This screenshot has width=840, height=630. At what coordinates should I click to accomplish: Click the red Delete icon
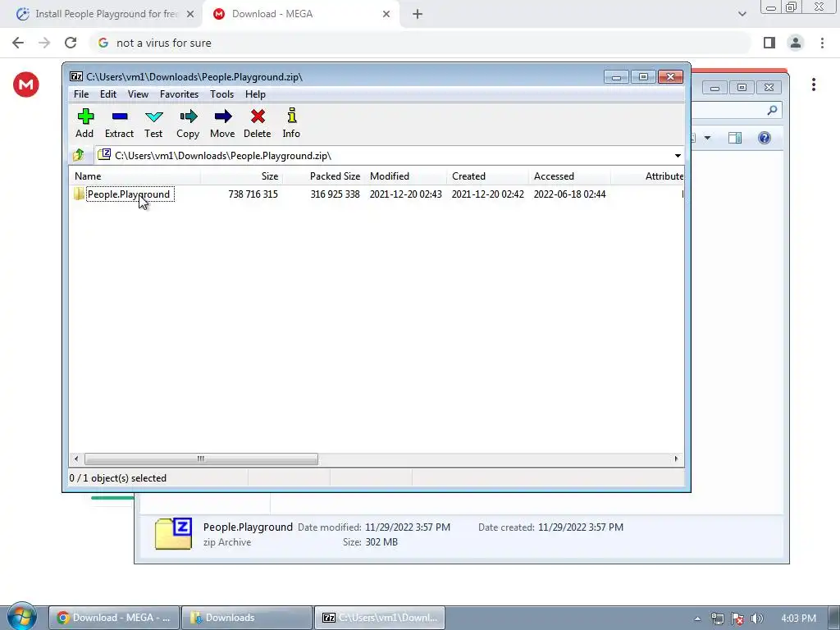[257, 123]
